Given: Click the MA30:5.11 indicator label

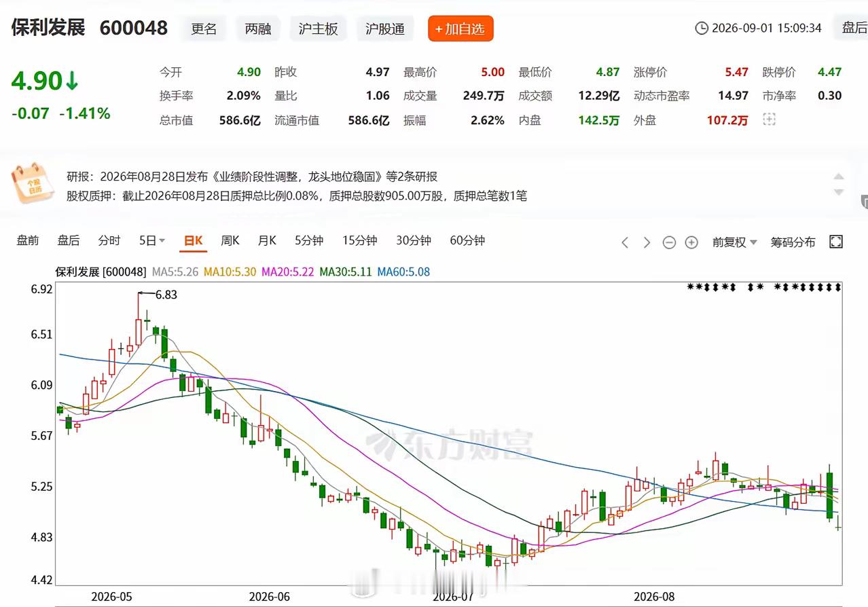Looking at the screenshot, I should [x=346, y=272].
